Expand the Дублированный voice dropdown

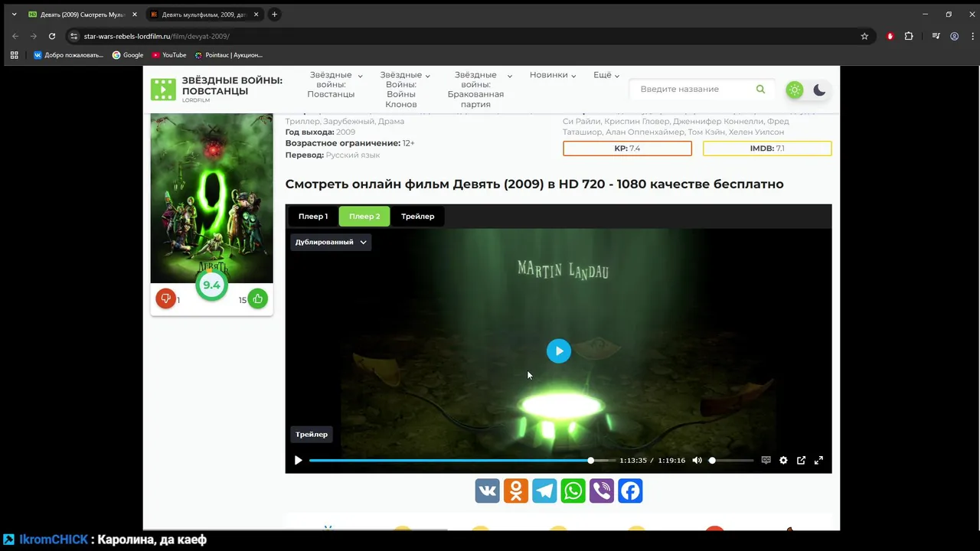331,242
